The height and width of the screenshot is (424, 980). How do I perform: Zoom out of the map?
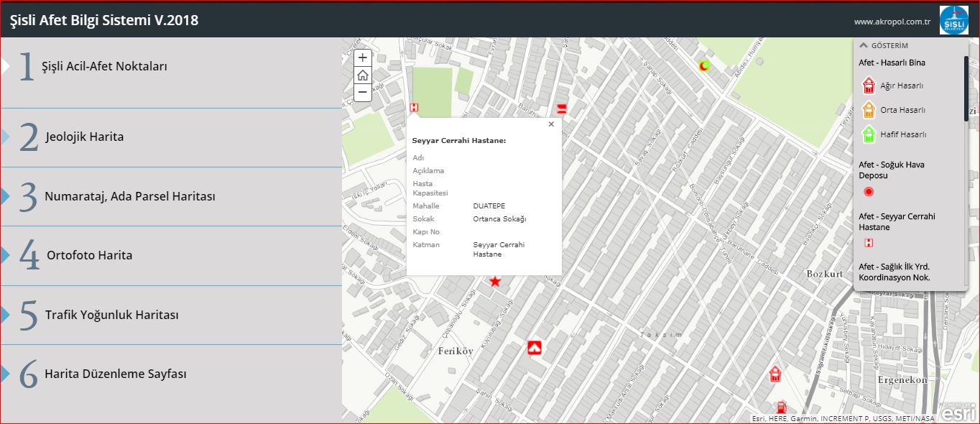click(x=363, y=92)
